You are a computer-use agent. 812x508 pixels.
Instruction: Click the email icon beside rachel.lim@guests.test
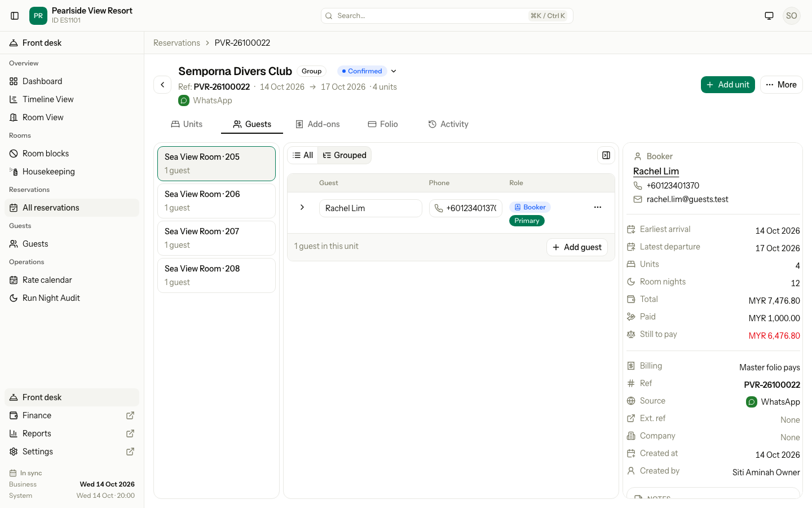click(x=638, y=199)
